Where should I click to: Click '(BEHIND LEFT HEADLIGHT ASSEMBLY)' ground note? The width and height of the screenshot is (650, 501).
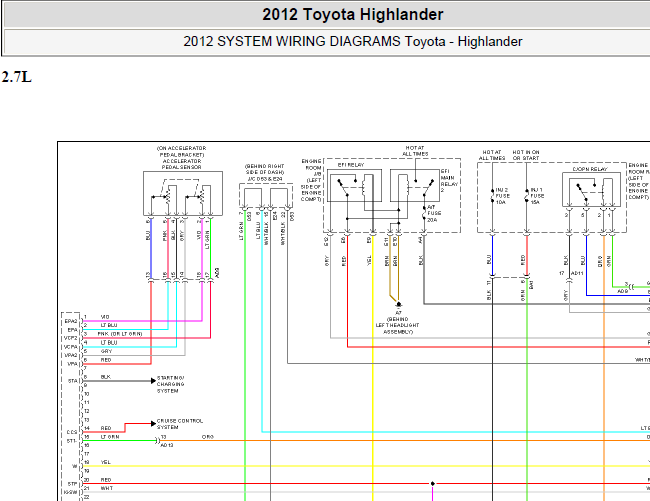point(397,326)
